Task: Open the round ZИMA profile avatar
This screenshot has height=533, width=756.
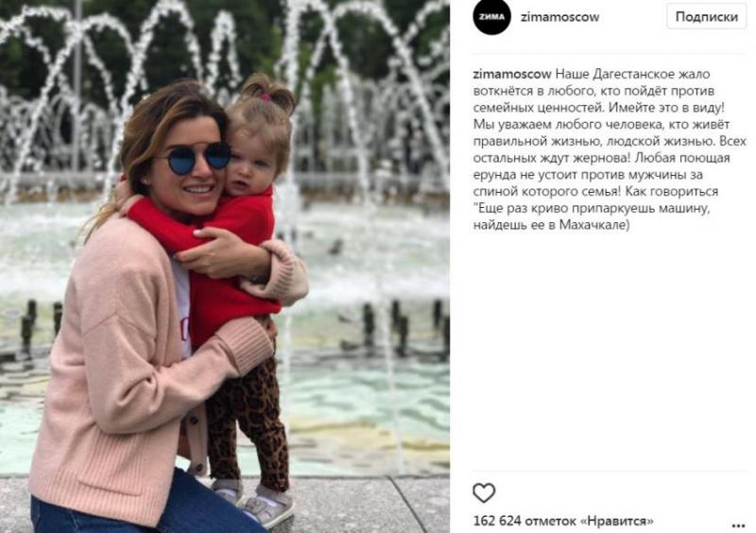Action: click(491, 16)
